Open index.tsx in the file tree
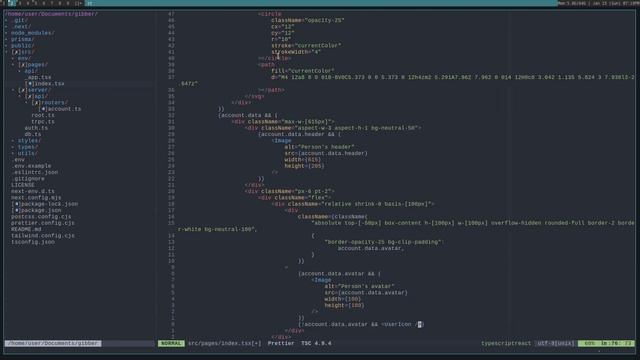Screen dimensions: 640x360 (x=49, y=83)
